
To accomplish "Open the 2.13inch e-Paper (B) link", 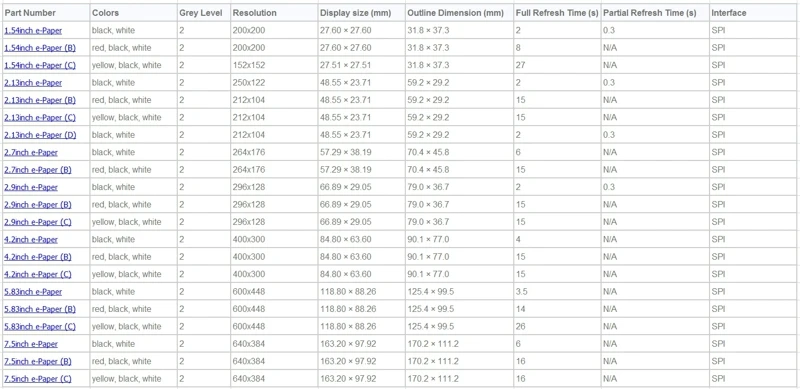I will pos(40,100).
